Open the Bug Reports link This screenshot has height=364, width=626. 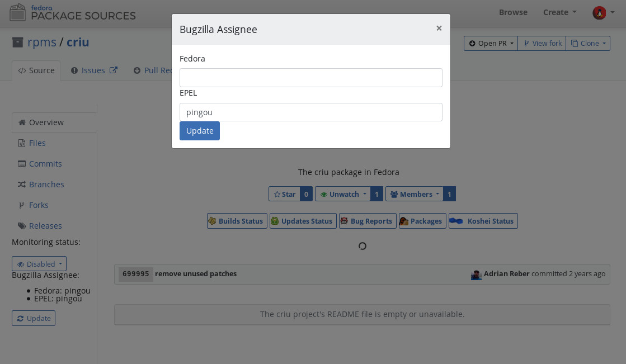pyautogui.click(x=368, y=221)
